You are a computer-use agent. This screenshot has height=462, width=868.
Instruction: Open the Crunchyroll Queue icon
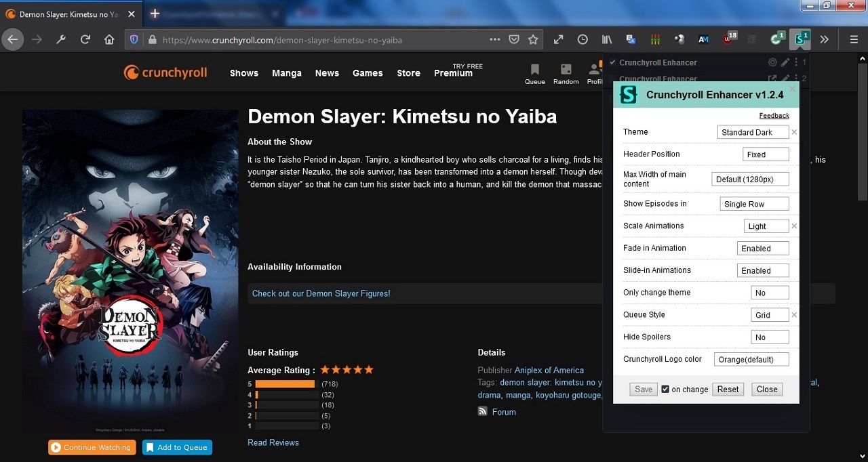(x=534, y=74)
